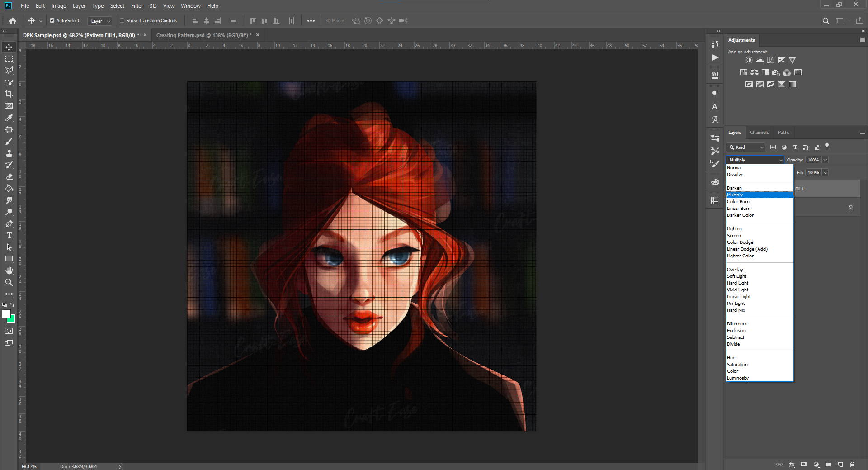Select the Paint Bucket tool
Viewport: 868px width, 470px height.
click(9, 188)
